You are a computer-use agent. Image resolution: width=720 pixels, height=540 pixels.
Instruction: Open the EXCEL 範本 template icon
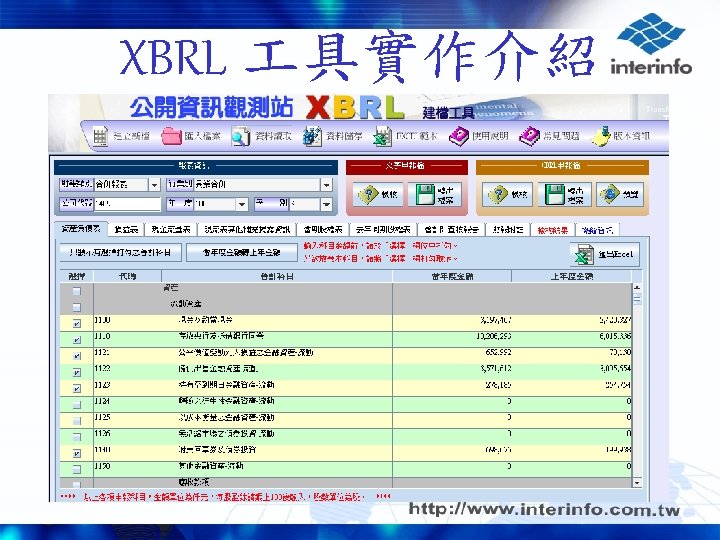pos(382,136)
